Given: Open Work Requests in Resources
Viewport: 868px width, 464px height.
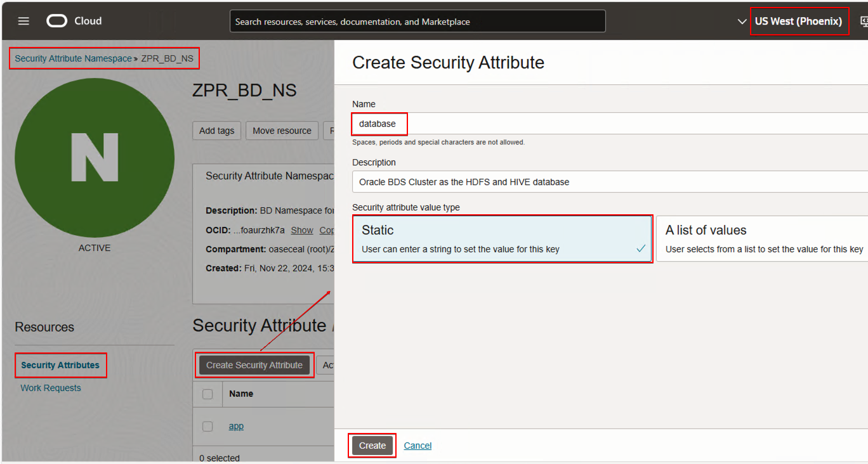Looking at the screenshot, I should 51,388.
